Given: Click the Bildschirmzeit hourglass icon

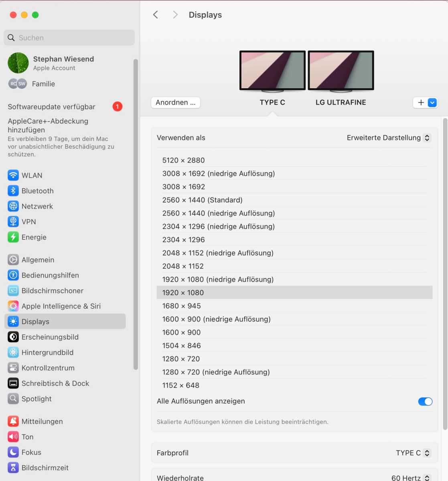Looking at the screenshot, I should point(13,468).
